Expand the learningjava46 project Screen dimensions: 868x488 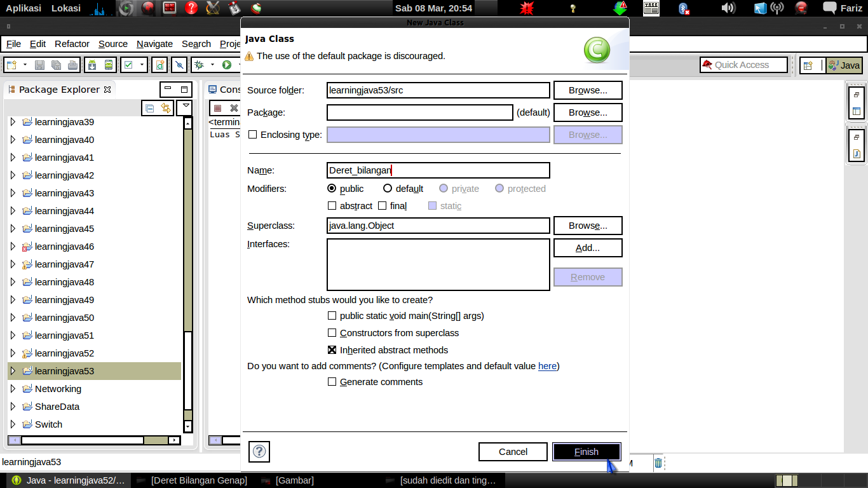(13, 247)
